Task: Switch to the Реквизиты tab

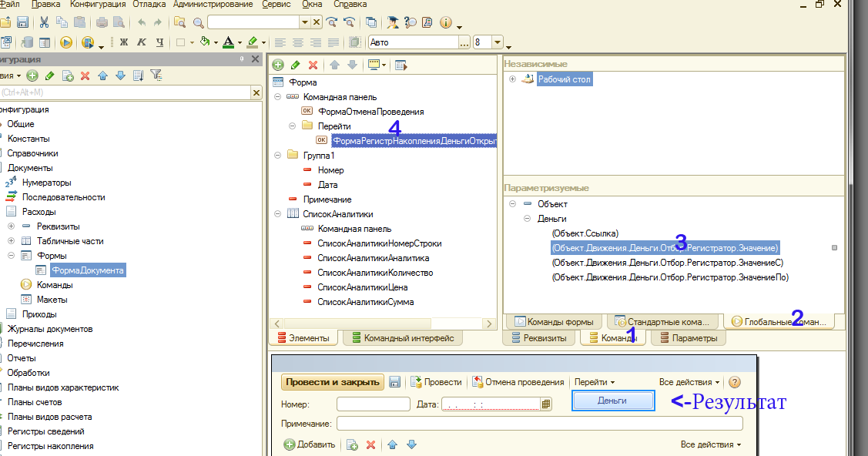Action: [x=540, y=338]
